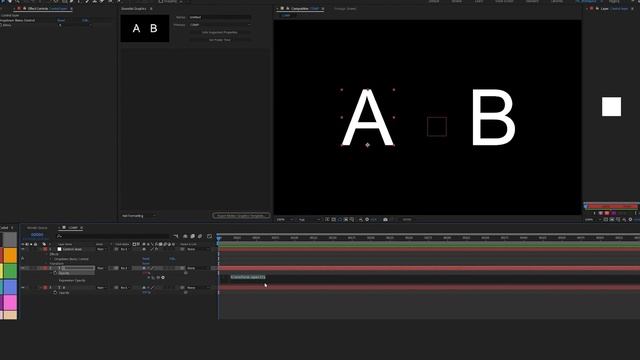640x360 pixels.
Task: Click the expression pick whip icon
Action: [x=158, y=278]
